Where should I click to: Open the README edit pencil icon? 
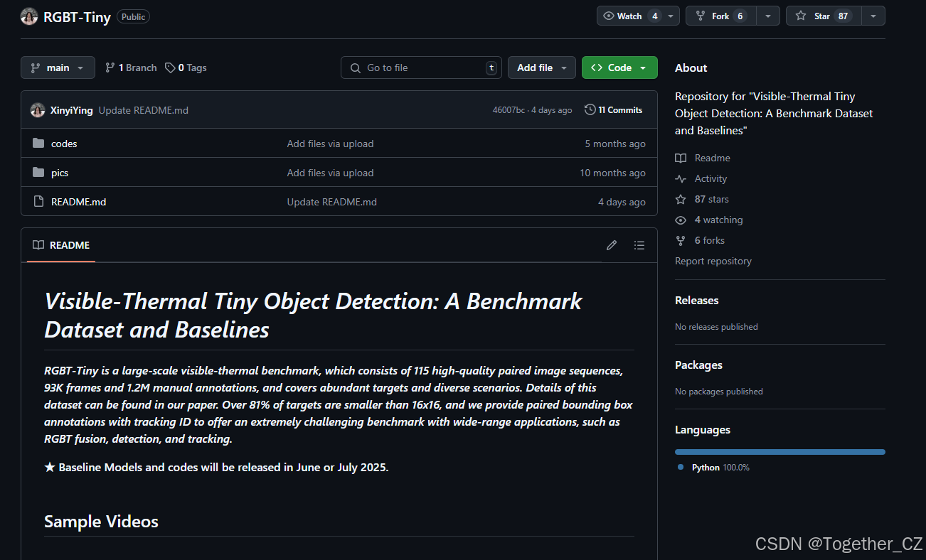pos(612,244)
